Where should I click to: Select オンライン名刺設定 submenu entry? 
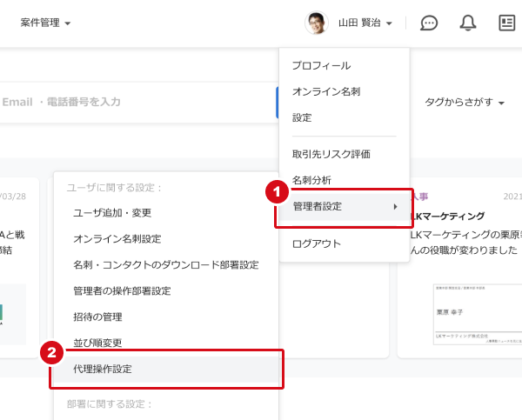pos(117,238)
